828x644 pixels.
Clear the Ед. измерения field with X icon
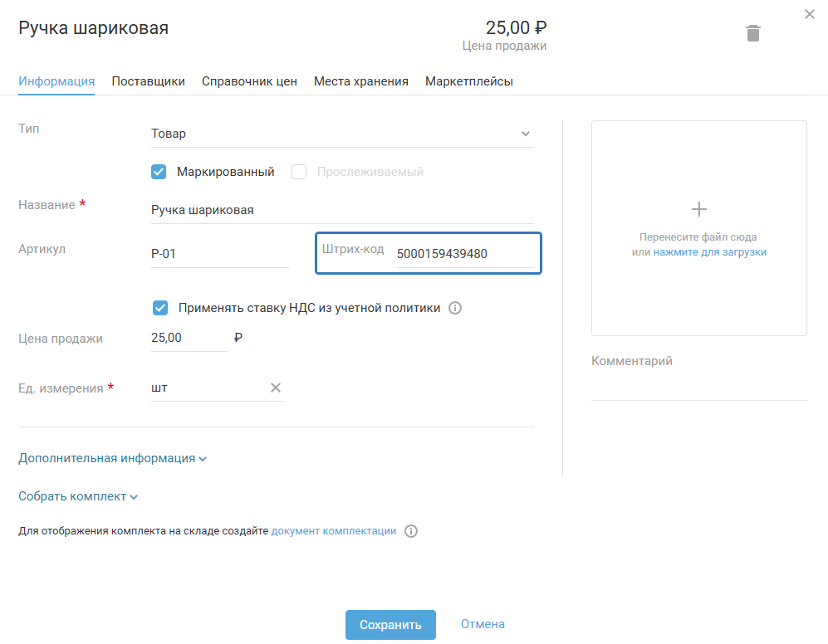276,388
